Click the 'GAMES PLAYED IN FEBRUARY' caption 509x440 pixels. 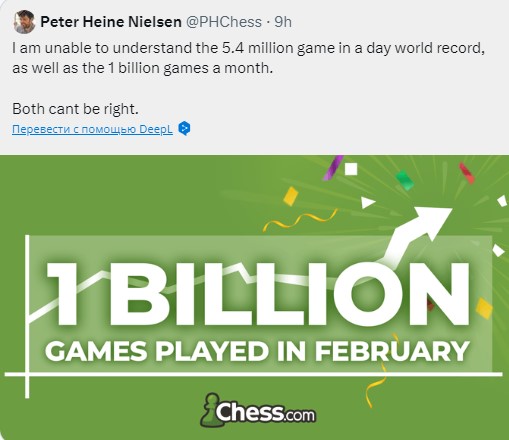coord(257,351)
